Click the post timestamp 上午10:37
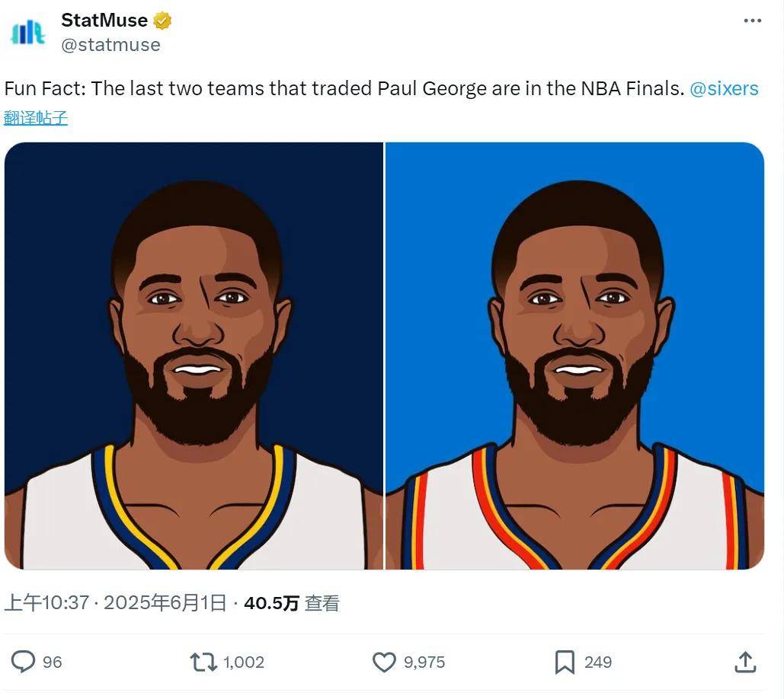Screen dimensions: 784x699 pos(47,603)
